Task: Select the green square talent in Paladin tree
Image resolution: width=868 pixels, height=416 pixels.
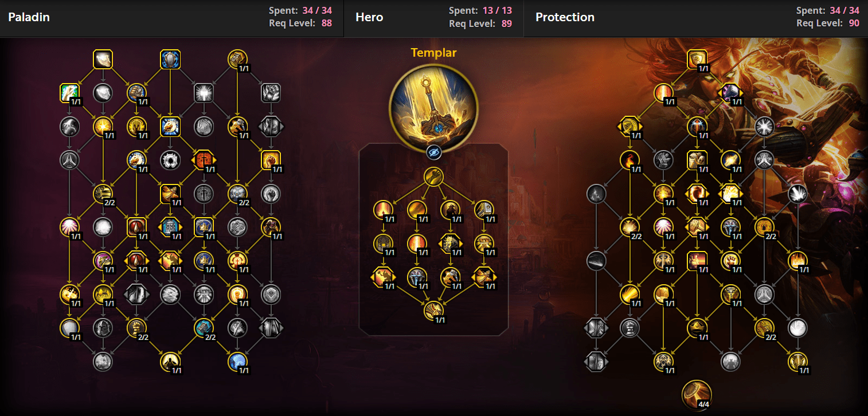Action: tap(69, 93)
